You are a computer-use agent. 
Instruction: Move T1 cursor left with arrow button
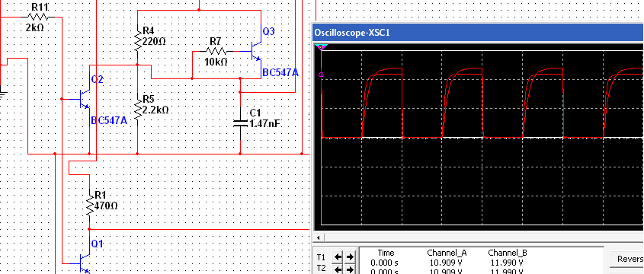click(338, 257)
